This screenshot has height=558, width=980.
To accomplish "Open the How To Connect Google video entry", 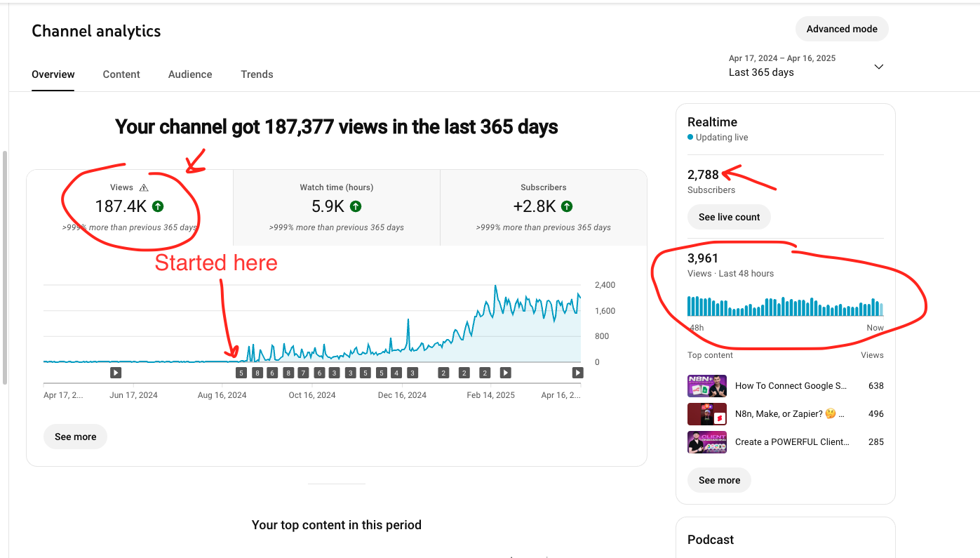I will point(791,385).
